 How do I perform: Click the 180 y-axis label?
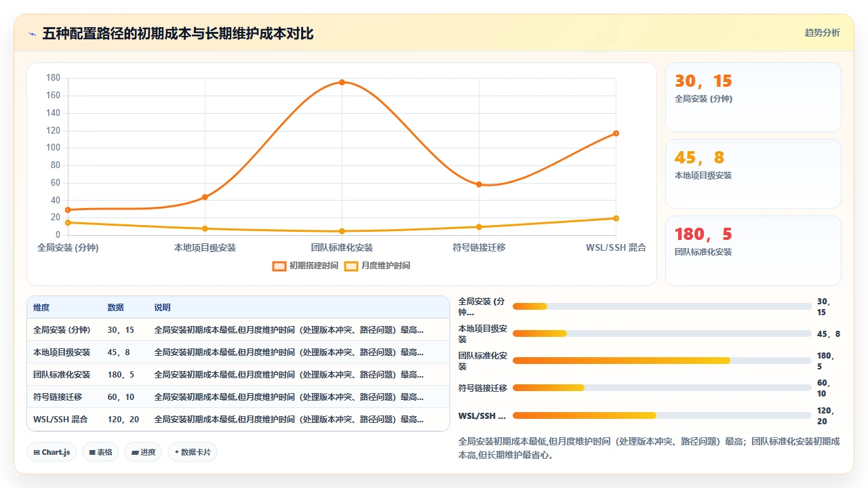tap(54, 78)
